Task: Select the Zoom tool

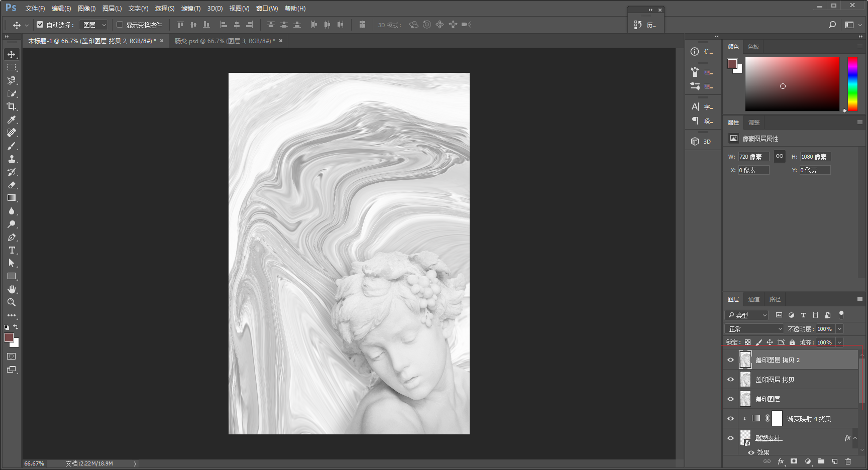Action: (x=12, y=302)
